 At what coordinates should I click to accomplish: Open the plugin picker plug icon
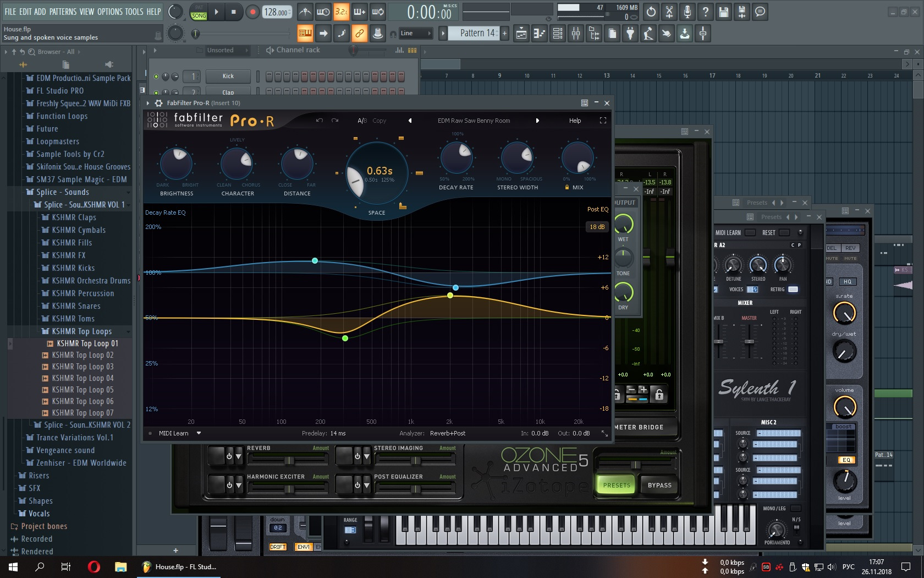pos(630,34)
